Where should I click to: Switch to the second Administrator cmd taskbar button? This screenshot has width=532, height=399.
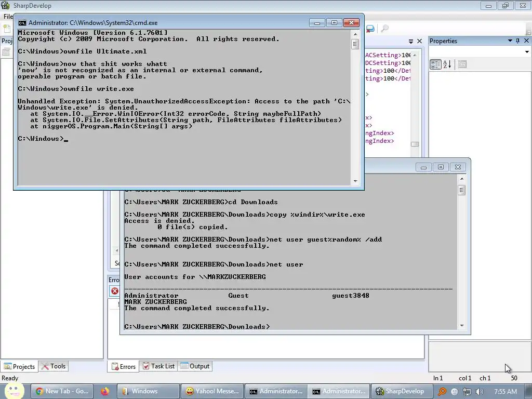pos(339,391)
